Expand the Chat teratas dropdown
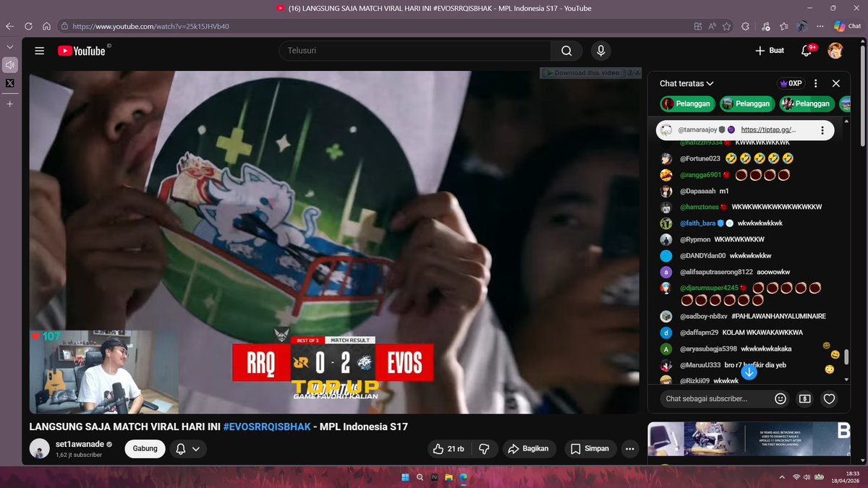868x488 pixels. point(686,83)
